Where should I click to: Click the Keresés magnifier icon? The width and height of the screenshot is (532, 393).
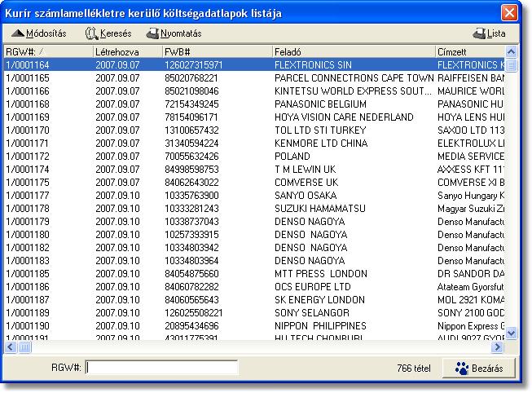(91, 33)
